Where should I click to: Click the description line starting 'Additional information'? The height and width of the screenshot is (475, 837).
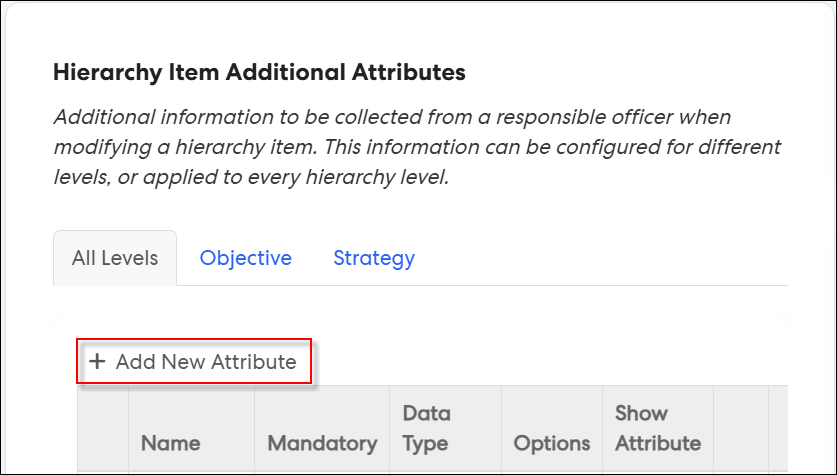point(392,117)
